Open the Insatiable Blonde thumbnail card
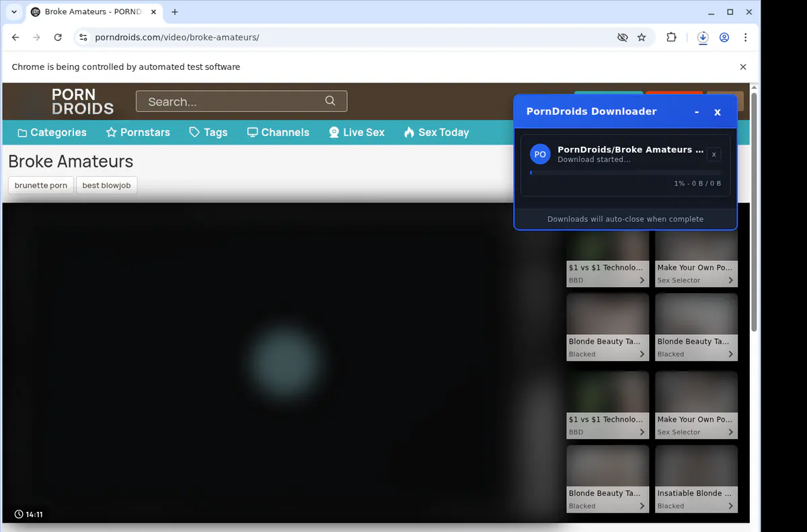Image resolution: width=807 pixels, height=532 pixels. (696, 479)
